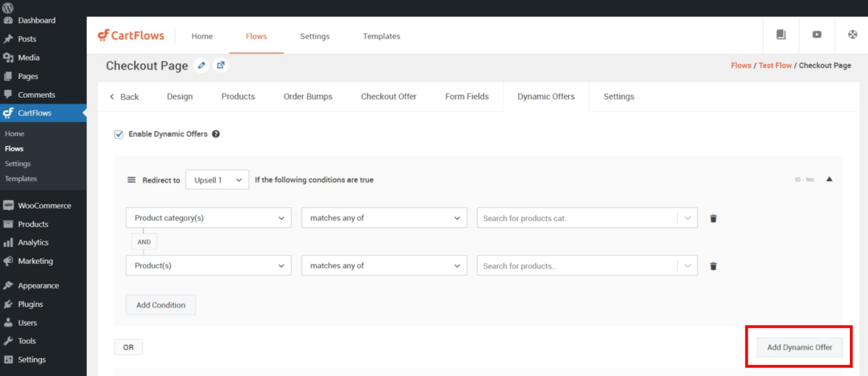Click the Add Condition button
This screenshot has height=376, width=868.
160,304
